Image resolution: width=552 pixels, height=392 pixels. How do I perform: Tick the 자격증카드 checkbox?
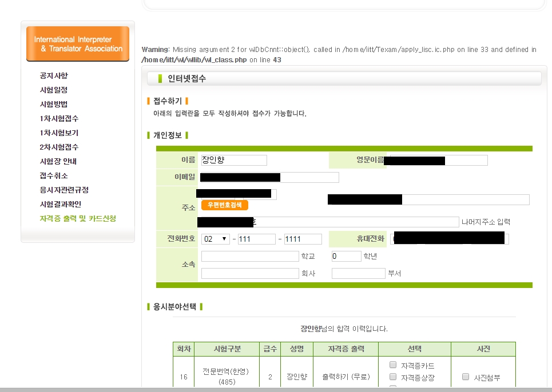click(393, 365)
